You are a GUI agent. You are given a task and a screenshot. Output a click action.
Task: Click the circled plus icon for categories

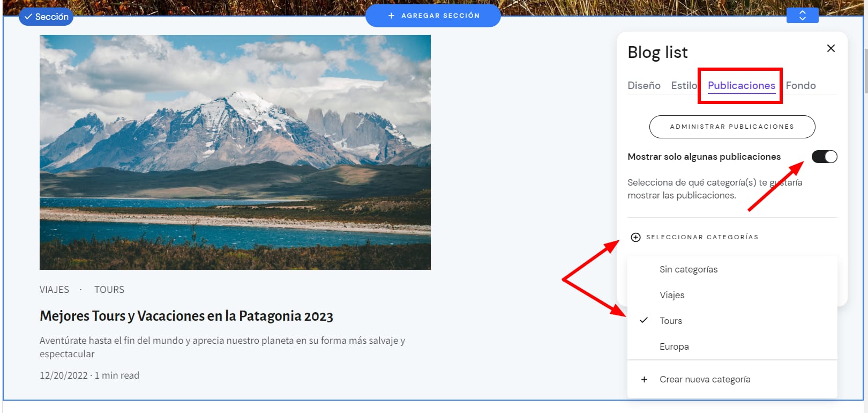pyautogui.click(x=635, y=237)
